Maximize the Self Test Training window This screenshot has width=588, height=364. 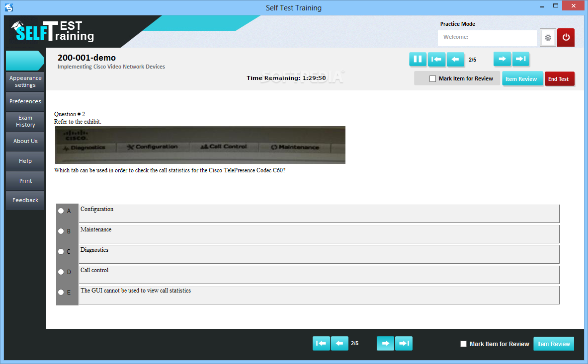[x=556, y=5]
